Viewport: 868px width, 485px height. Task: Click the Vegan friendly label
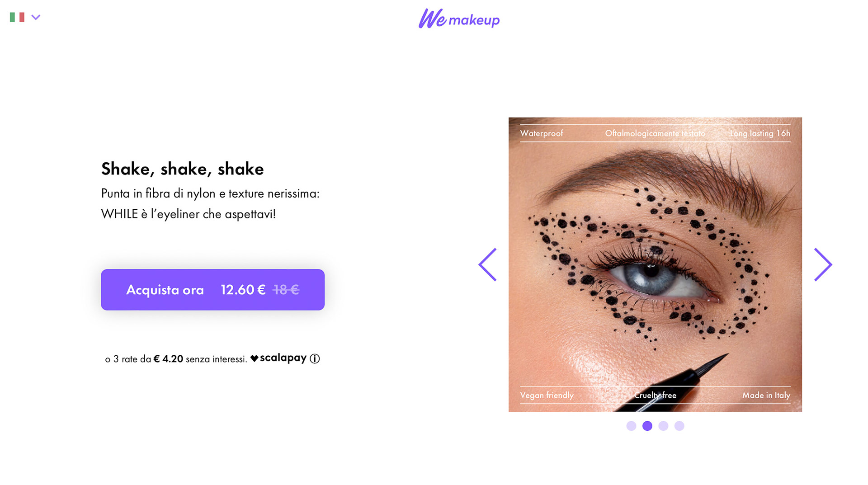[x=547, y=396]
